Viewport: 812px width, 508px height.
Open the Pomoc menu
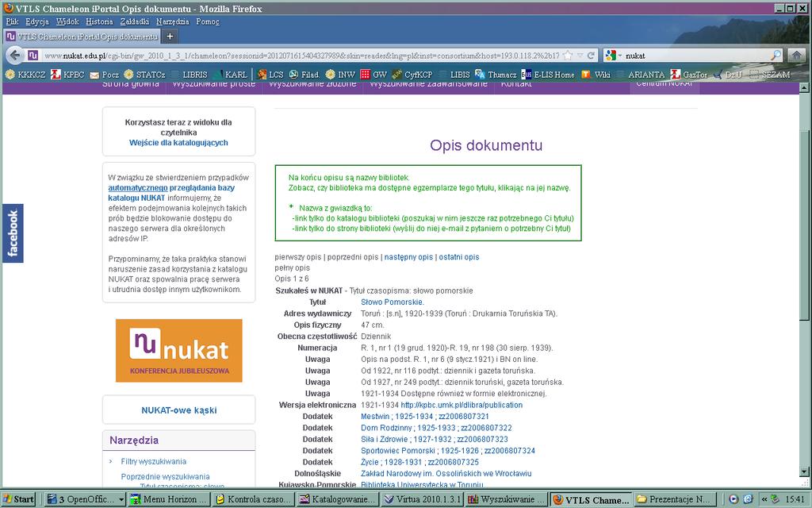pos(208,21)
